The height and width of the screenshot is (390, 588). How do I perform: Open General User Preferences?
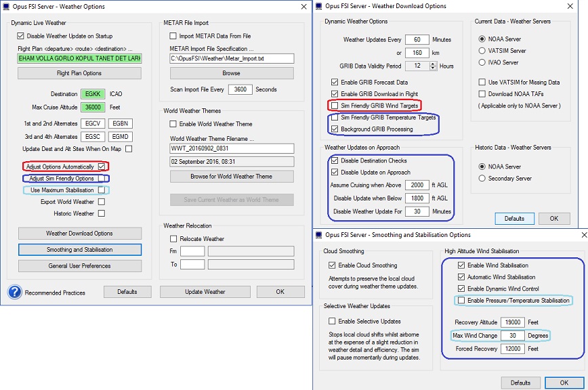pyautogui.click(x=80, y=265)
